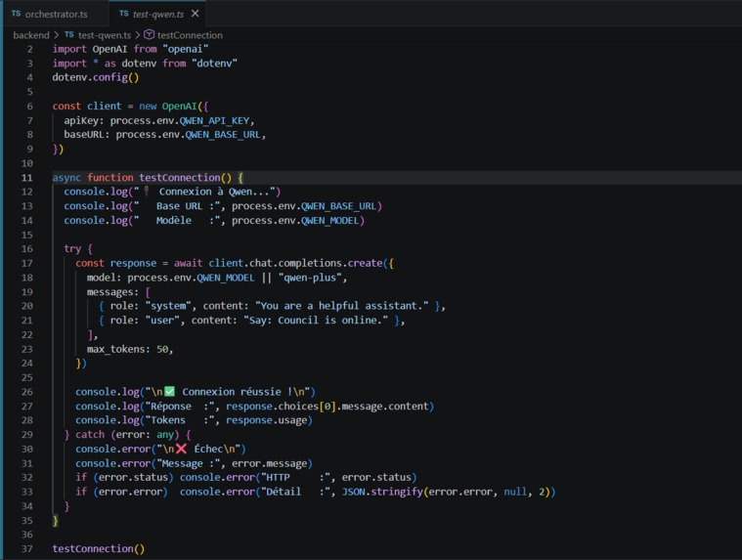Click the OpenAI constructor on line 6
This screenshot has width=742, height=560.
pyautogui.click(x=179, y=107)
